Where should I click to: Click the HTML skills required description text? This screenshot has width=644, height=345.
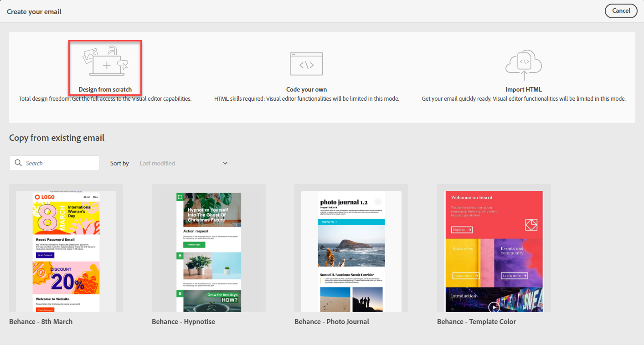click(307, 99)
